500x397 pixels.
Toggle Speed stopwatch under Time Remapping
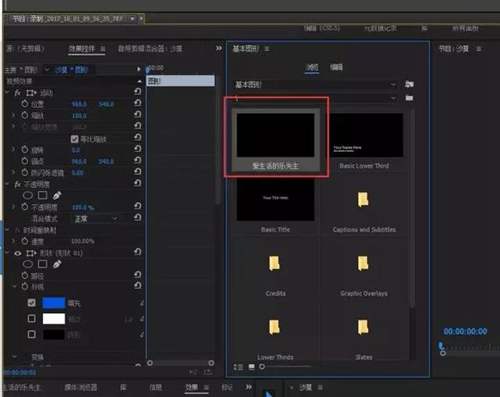25,241
